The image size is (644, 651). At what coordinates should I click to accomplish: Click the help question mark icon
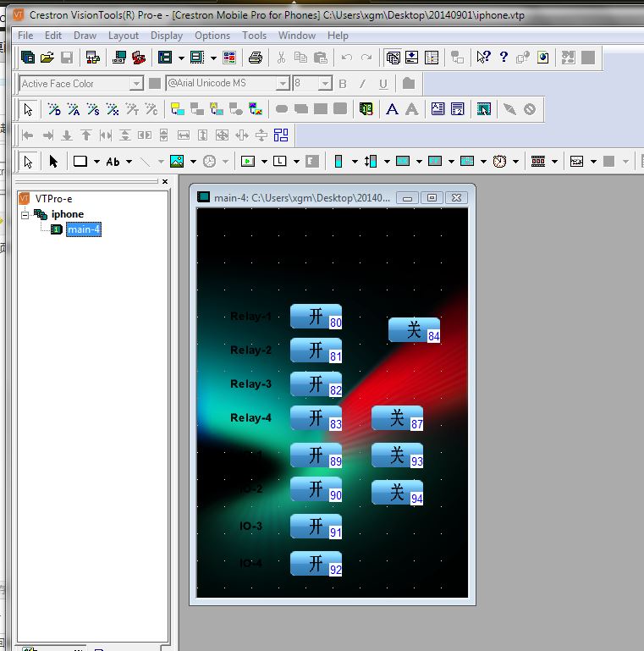click(x=504, y=58)
